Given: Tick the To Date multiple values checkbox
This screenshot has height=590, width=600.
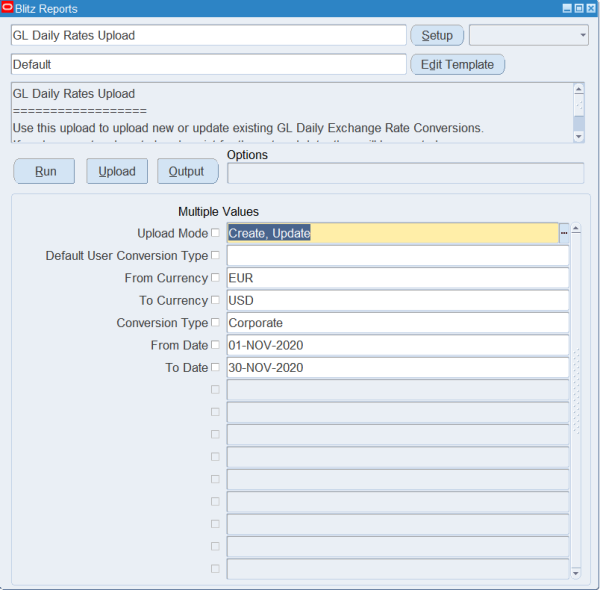Looking at the screenshot, I should pyautogui.click(x=215, y=367).
